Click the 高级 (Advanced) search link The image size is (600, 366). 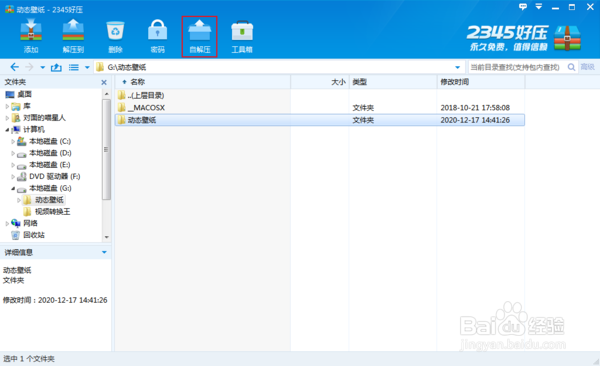(x=587, y=67)
